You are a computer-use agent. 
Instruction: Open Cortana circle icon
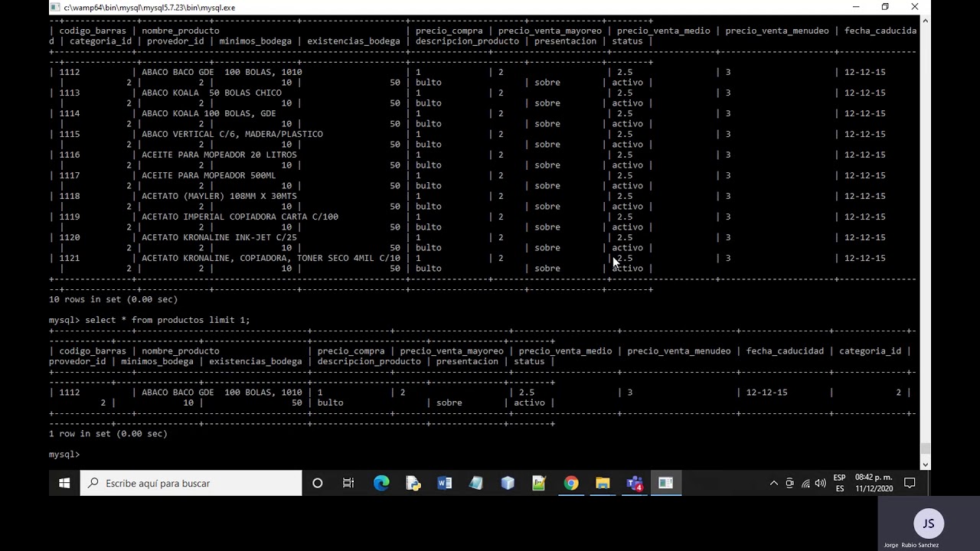pos(317,483)
